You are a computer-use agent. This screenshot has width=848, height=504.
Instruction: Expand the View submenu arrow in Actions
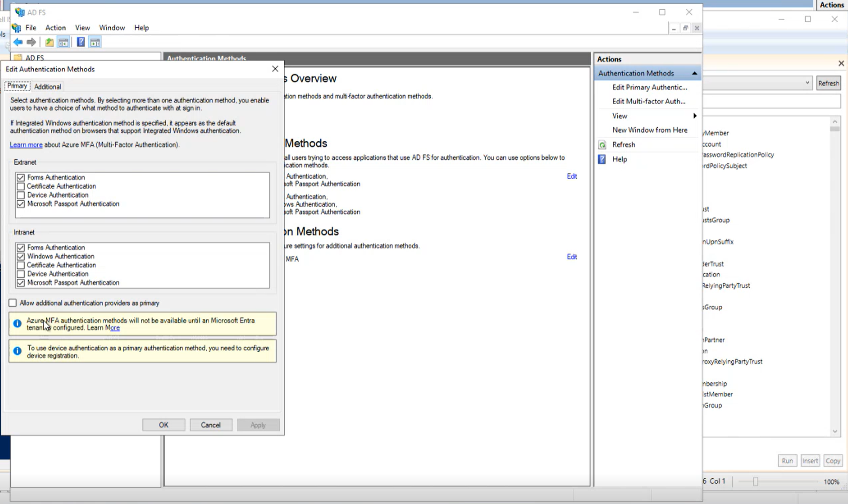695,116
